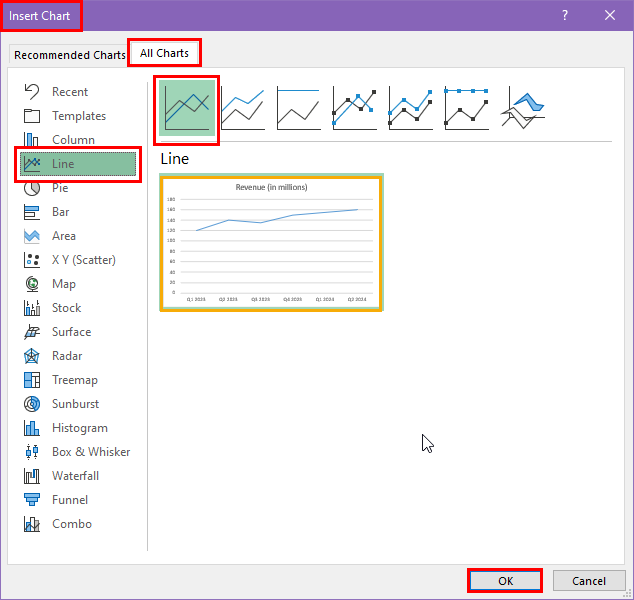Open Help using the question mark button

tap(565, 15)
